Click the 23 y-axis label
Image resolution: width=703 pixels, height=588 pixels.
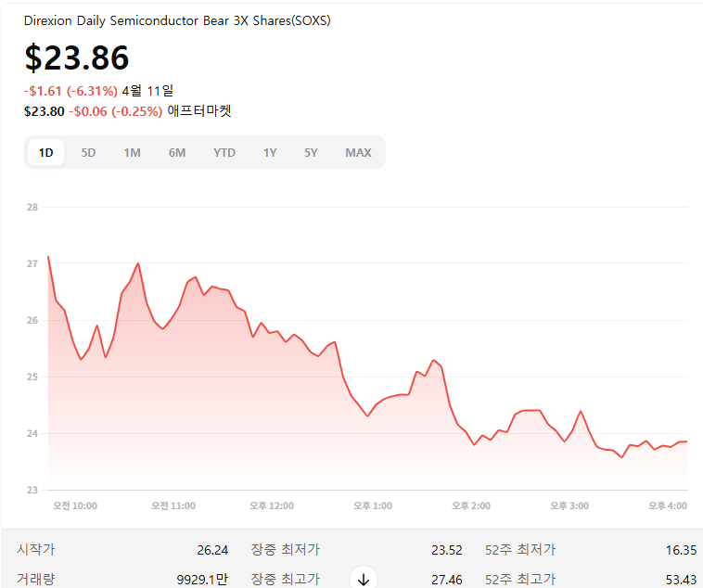coord(32,490)
